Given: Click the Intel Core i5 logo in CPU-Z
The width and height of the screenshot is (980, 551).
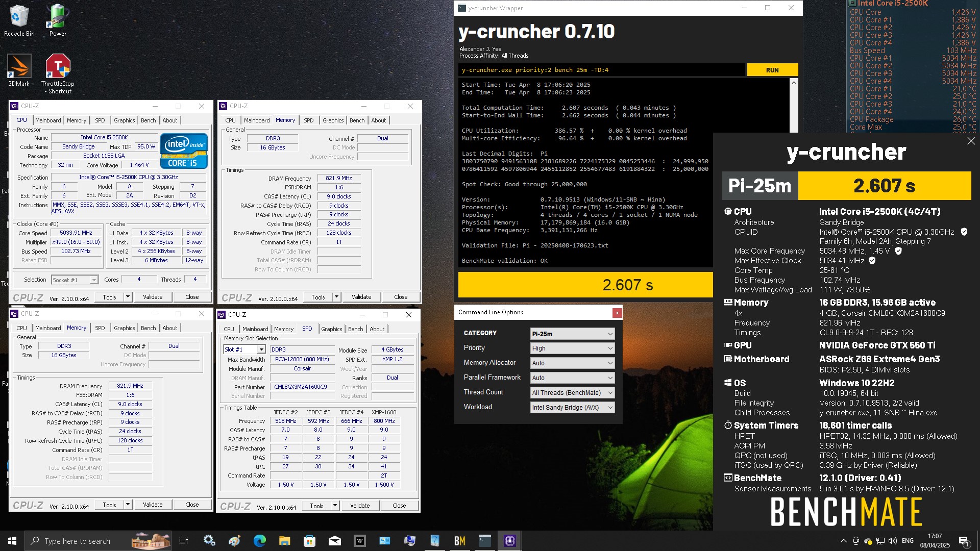Looking at the screenshot, I should pyautogui.click(x=184, y=151).
